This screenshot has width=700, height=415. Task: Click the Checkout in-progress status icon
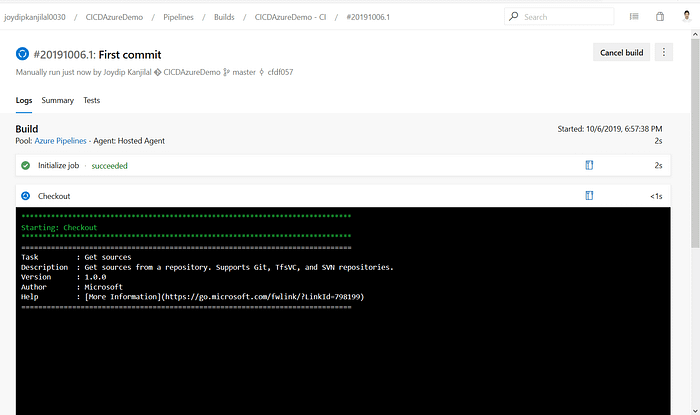(25, 196)
